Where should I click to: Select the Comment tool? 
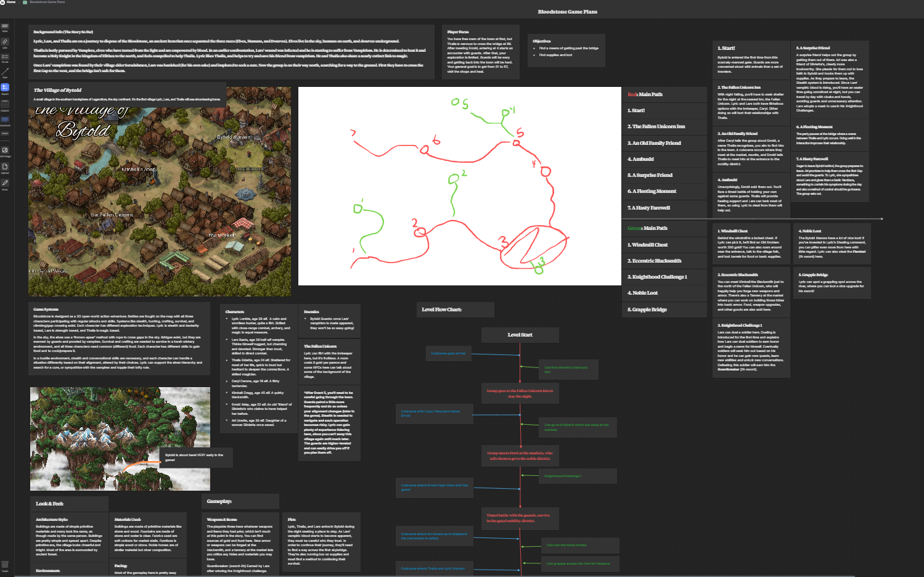(5, 120)
